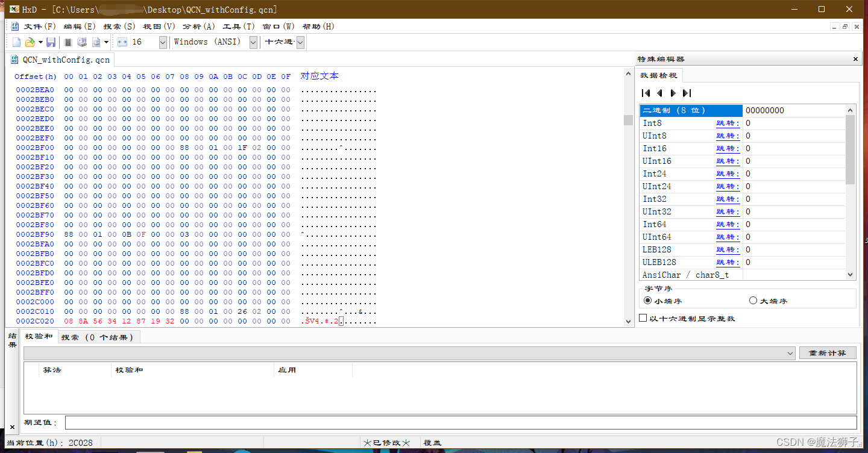868x453 pixels.
Task: Click the 跳转 link next to Int32
Action: pos(728,199)
